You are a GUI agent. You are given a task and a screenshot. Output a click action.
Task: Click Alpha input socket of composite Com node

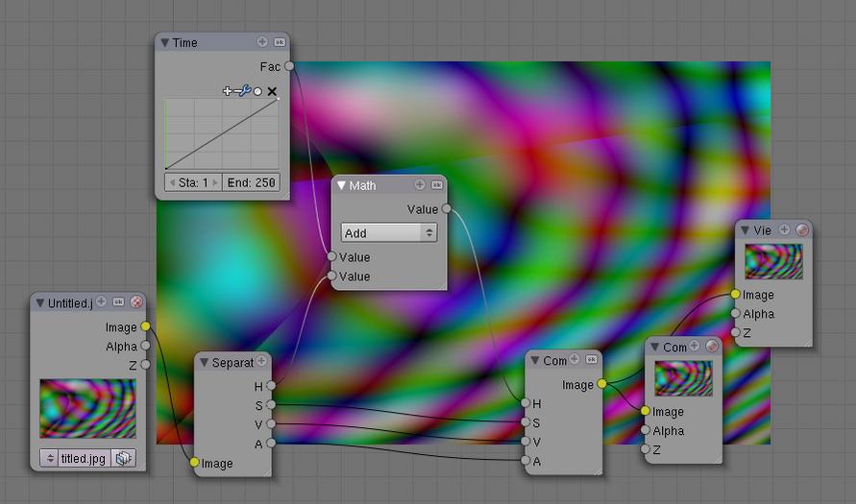pyautogui.click(x=646, y=430)
